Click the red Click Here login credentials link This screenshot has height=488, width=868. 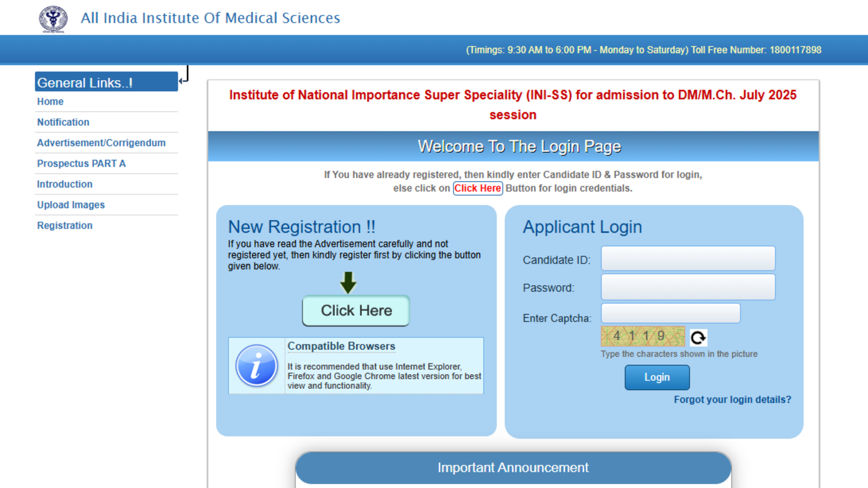click(x=477, y=188)
